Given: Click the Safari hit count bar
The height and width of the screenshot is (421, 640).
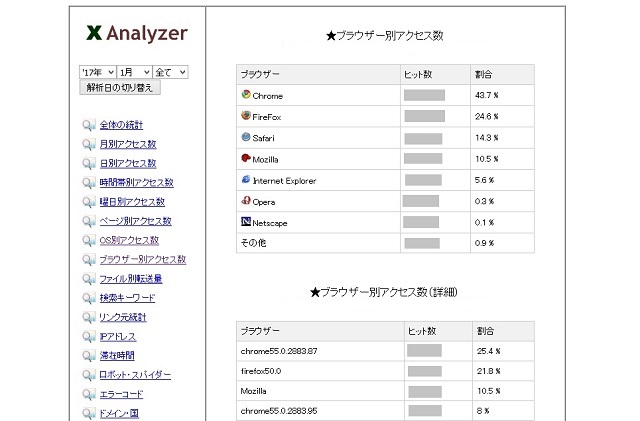Looking at the screenshot, I should [423, 138].
